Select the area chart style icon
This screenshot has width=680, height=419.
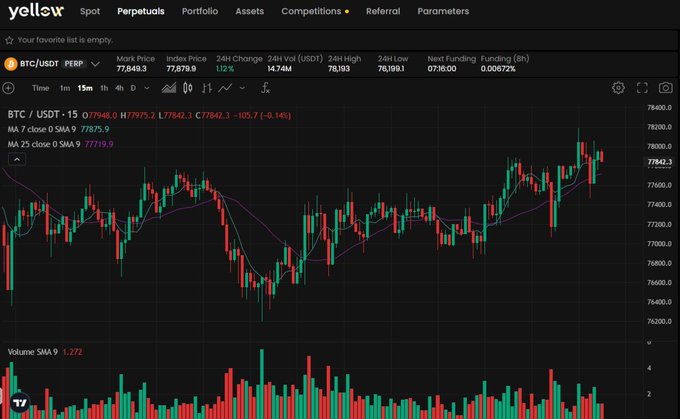click(169, 88)
